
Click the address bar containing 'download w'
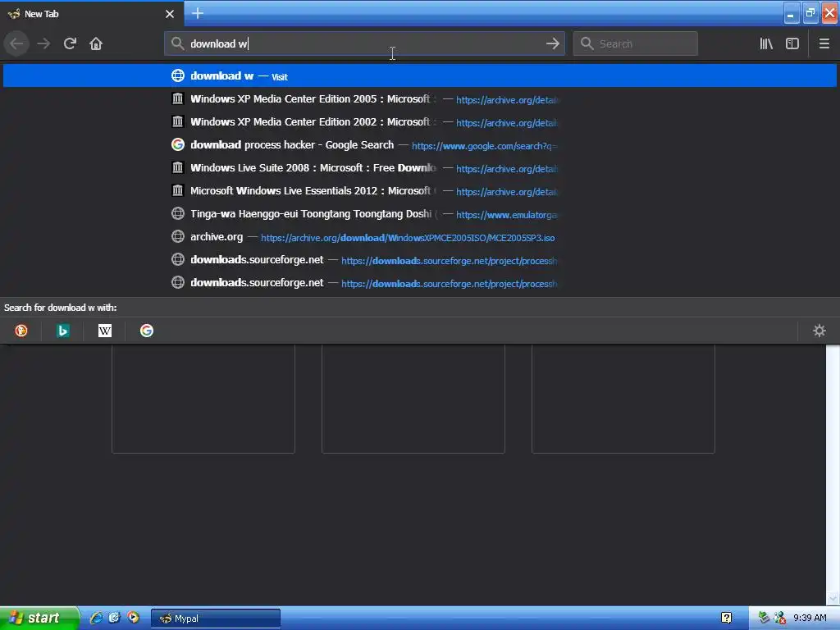pyautogui.click(x=364, y=43)
